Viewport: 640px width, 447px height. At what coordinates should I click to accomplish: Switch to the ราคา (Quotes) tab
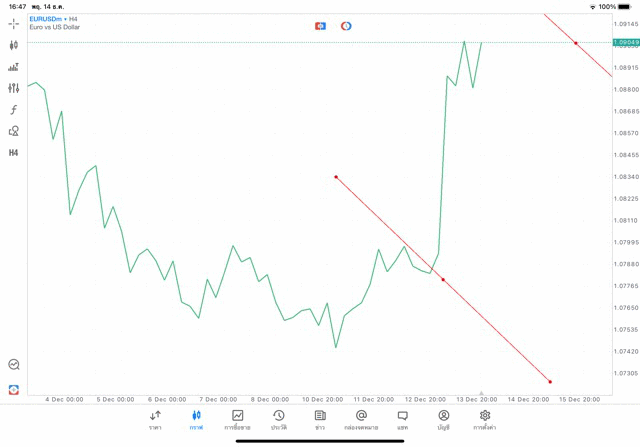[155, 420]
